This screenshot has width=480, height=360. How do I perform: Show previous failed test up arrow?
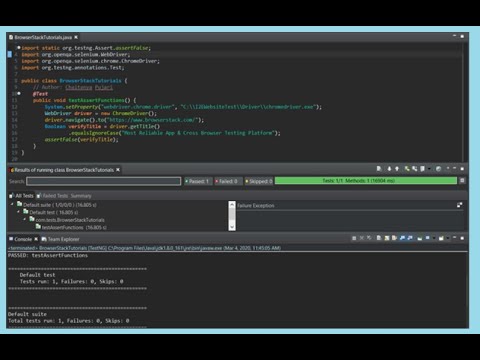pyautogui.click(x=397, y=169)
